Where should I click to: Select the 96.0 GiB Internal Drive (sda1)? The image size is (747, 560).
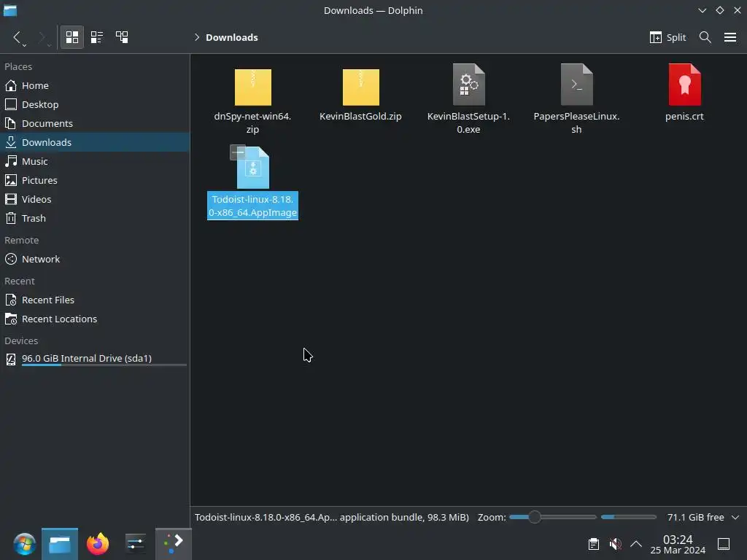pos(95,359)
